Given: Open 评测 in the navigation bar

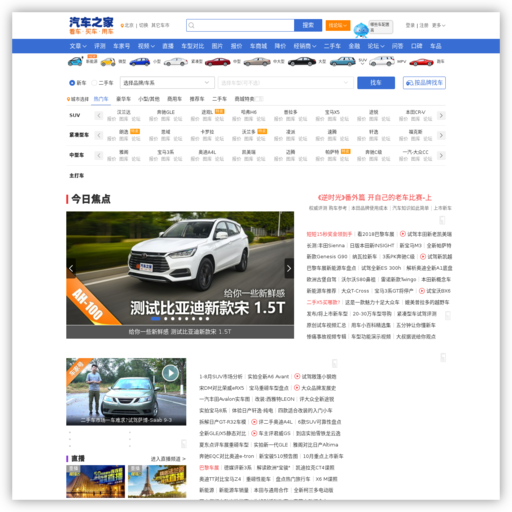Looking at the screenshot, I should pos(100,46).
